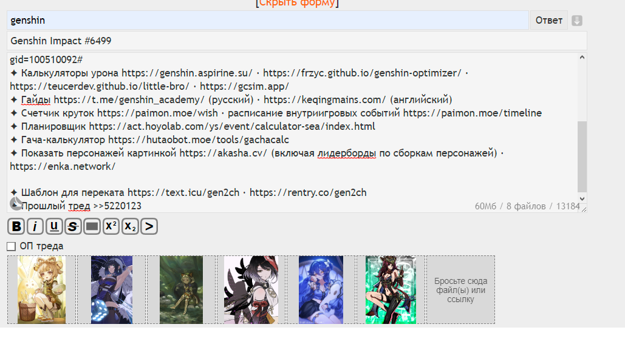625x364 pixels.
Task: Select the black-winged girl thumbnail
Action: pos(251,289)
